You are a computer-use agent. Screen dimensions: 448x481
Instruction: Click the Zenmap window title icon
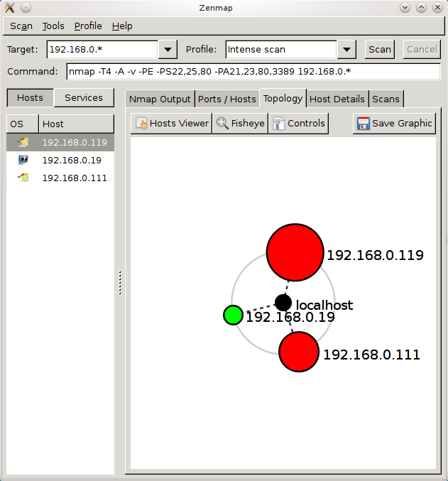click(x=9, y=7)
